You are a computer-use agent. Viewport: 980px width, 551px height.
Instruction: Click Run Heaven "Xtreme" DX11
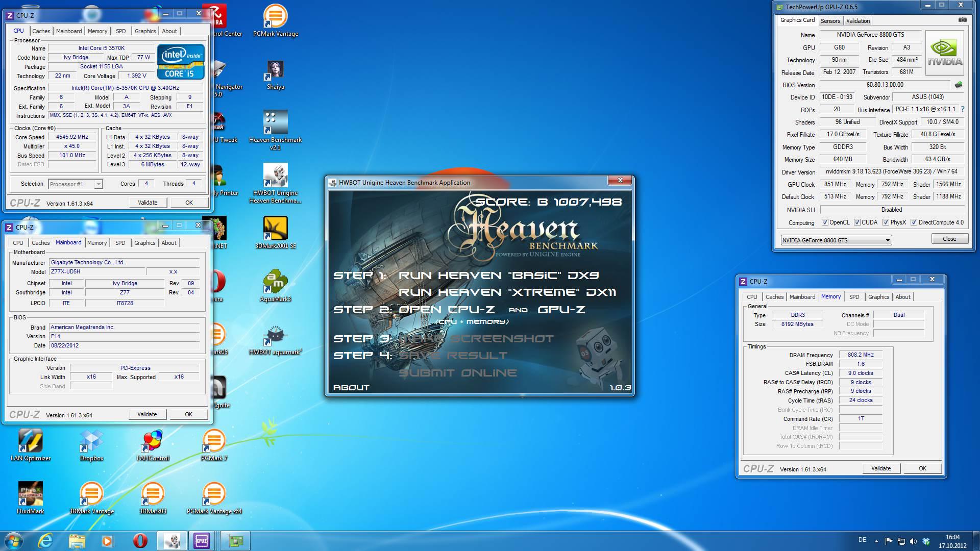pos(507,292)
